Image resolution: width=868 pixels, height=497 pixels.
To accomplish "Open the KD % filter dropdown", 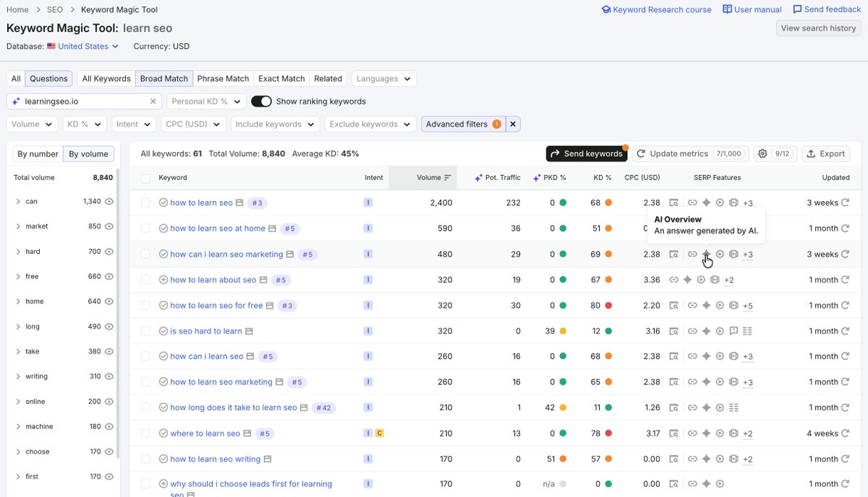I will (x=85, y=124).
